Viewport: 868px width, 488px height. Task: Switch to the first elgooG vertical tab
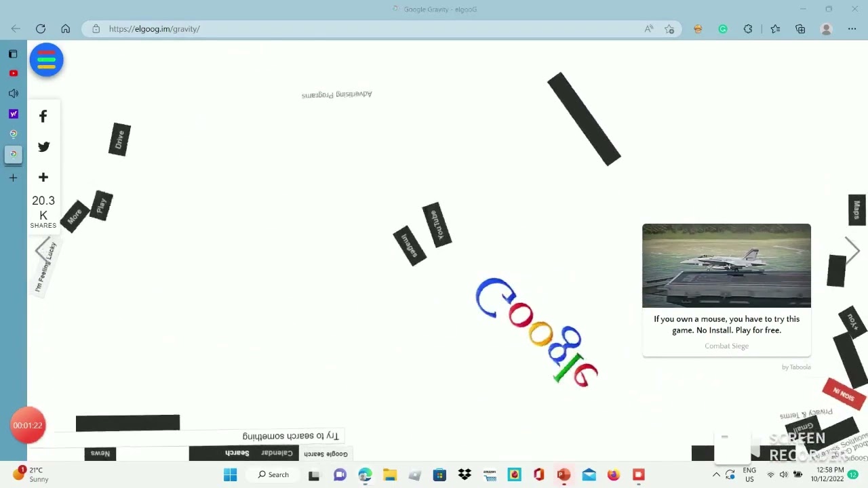[13, 134]
